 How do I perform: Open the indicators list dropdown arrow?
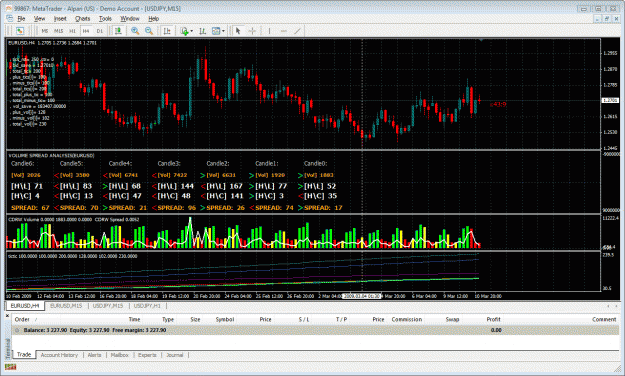coord(191,31)
